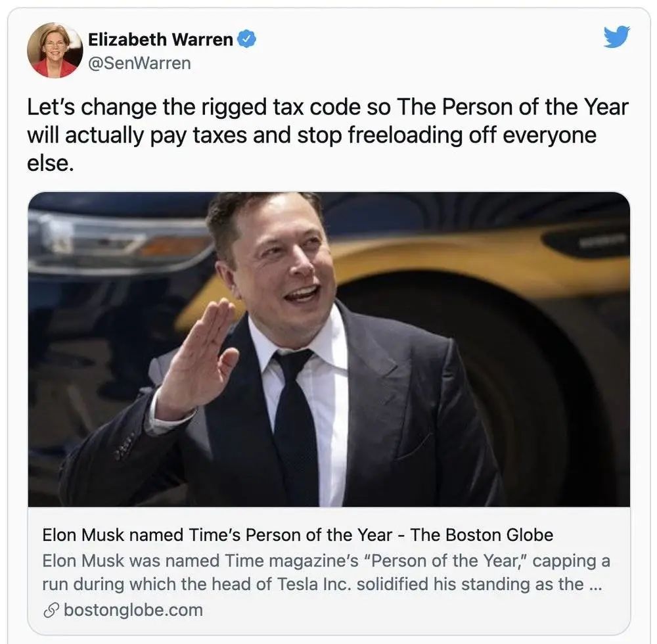Open the article preview photo
657x644 pixels.
(329, 349)
